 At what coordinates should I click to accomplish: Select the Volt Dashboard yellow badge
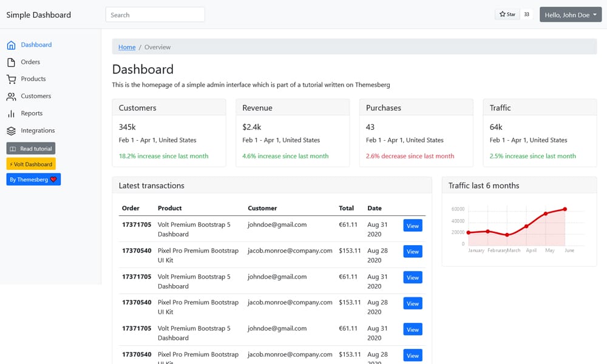coord(30,163)
